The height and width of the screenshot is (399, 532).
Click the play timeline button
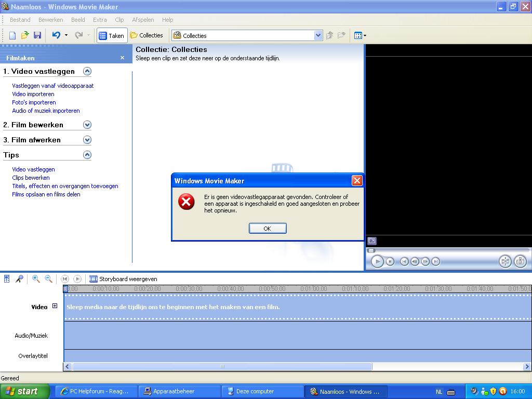click(x=77, y=279)
